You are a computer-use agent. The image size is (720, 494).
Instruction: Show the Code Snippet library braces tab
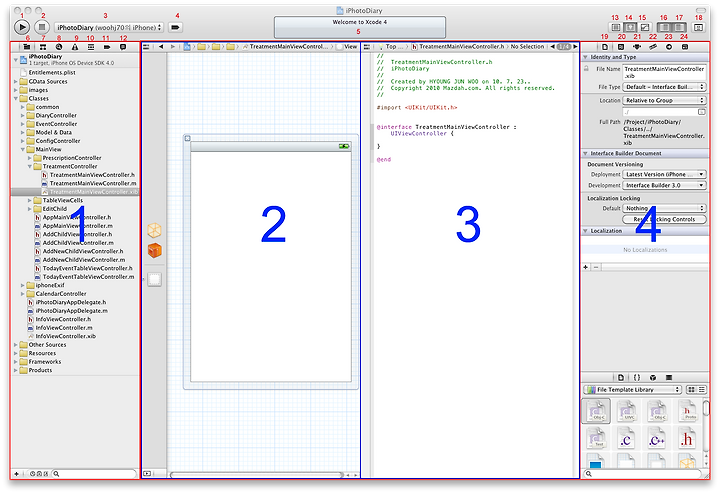coord(637,377)
